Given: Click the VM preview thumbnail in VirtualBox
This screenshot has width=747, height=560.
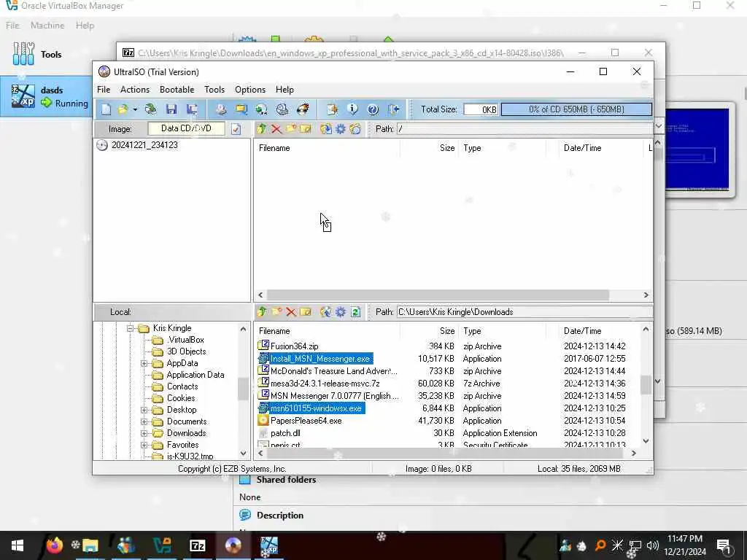Looking at the screenshot, I should (x=697, y=149).
